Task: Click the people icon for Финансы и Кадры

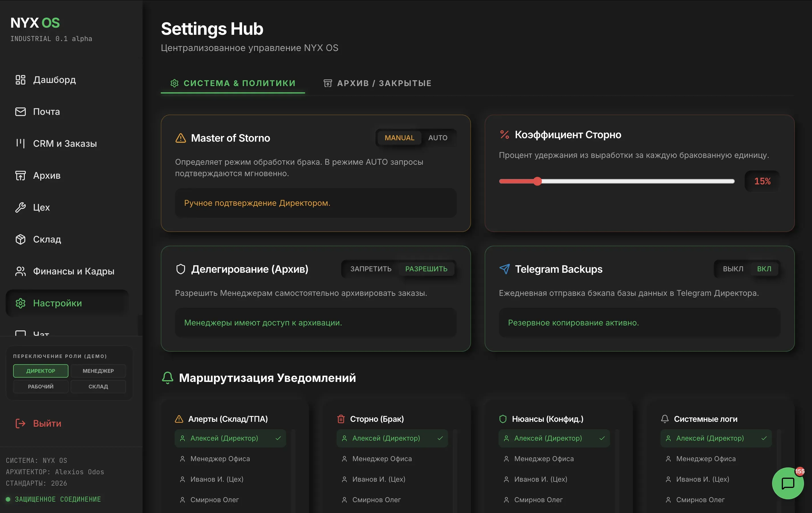Action: click(x=20, y=271)
